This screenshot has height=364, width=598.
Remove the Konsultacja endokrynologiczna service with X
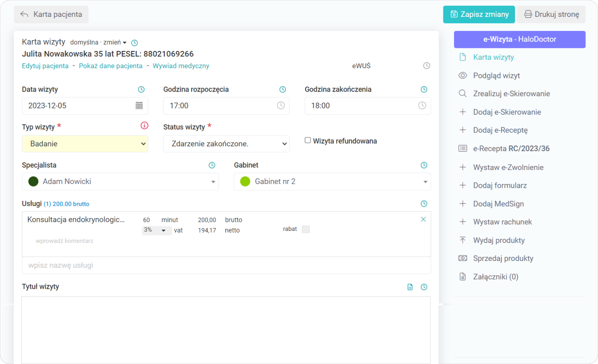[x=423, y=219]
